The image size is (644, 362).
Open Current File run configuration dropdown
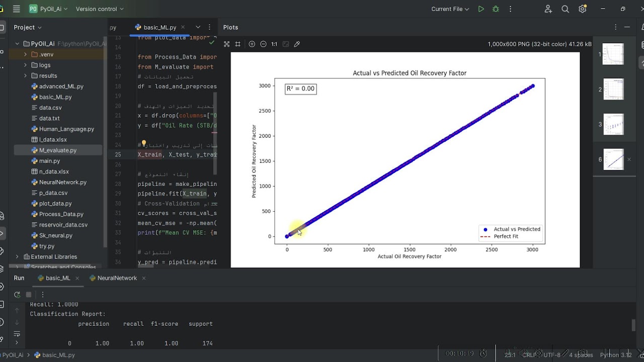[450, 9]
